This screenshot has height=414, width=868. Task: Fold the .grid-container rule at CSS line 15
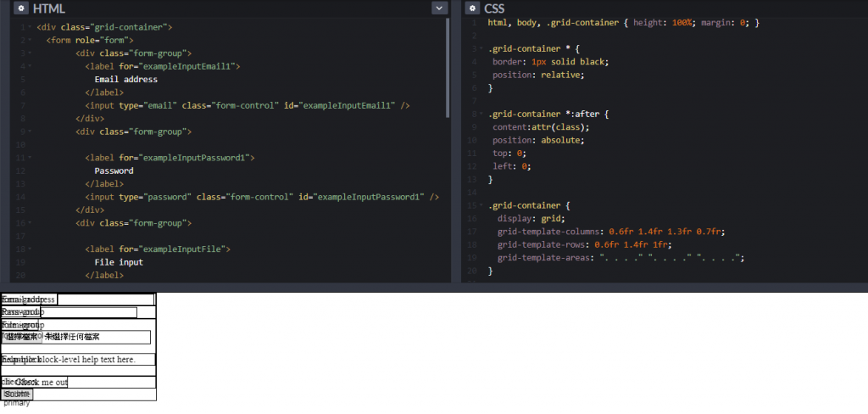click(x=481, y=205)
